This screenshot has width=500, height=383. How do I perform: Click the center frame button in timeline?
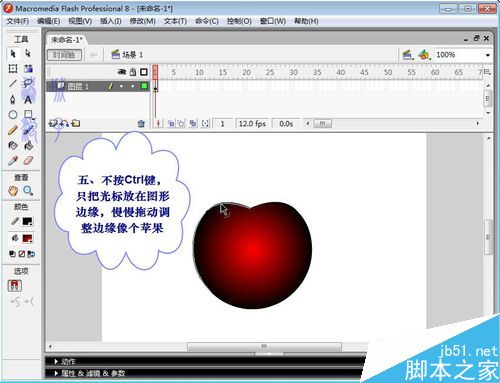coord(158,124)
